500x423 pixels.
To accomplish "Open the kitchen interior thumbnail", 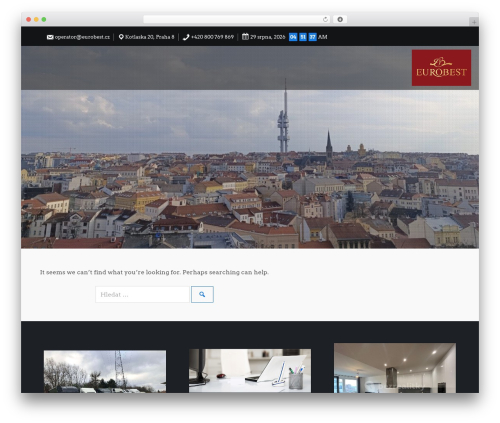I will pos(395,368).
